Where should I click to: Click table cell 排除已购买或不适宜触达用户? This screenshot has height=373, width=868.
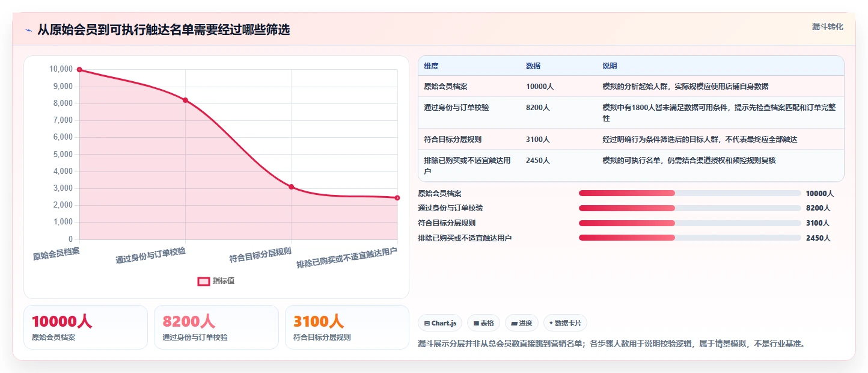(467, 165)
